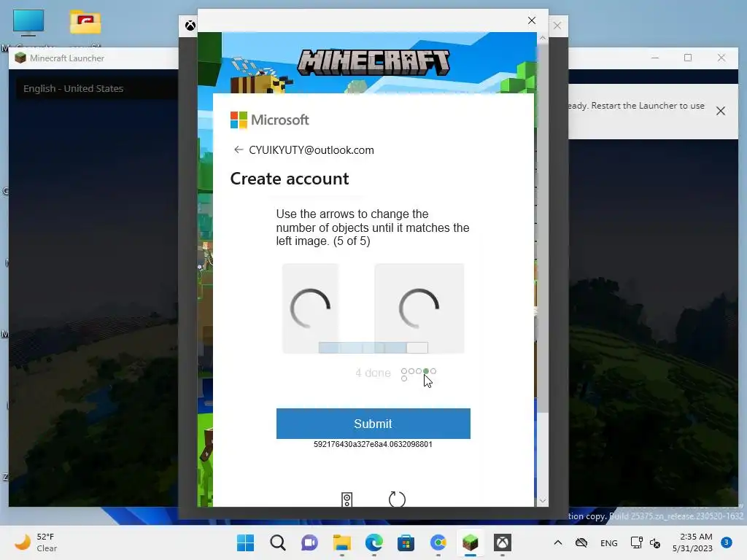Click the Submit button
Screen dimensions: 747x560
click(x=373, y=424)
